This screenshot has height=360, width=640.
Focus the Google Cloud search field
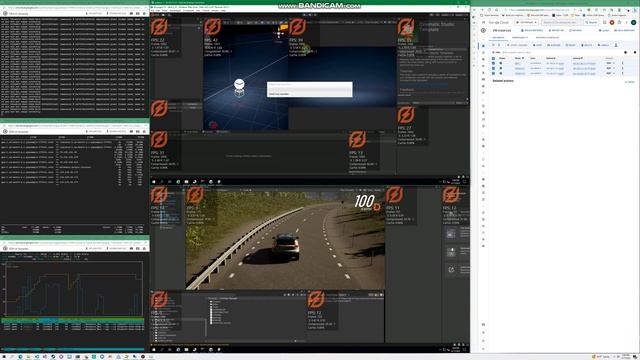pos(562,22)
